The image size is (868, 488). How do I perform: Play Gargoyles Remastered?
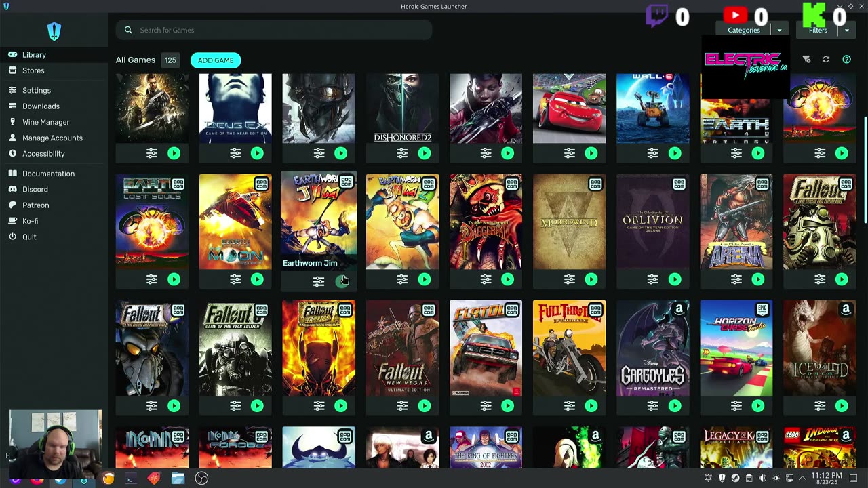pos(675,406)
